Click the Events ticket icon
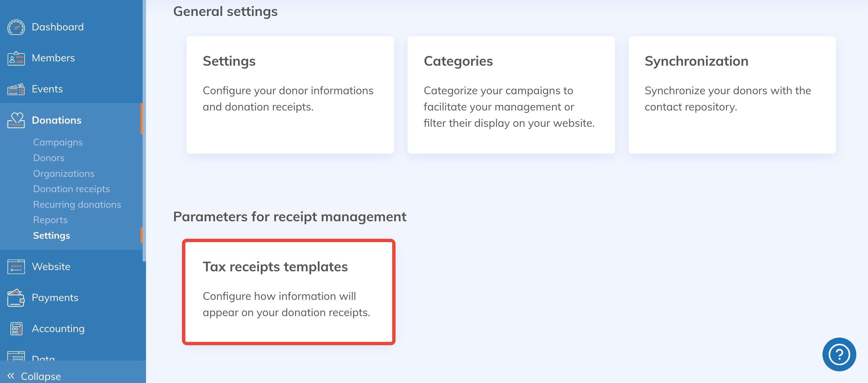 click(16, 90)
